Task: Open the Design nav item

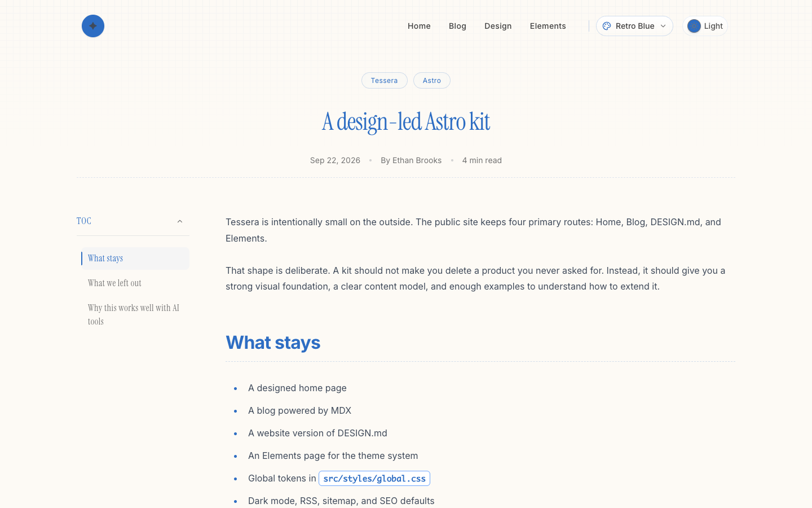Action: tap(498, 26)
